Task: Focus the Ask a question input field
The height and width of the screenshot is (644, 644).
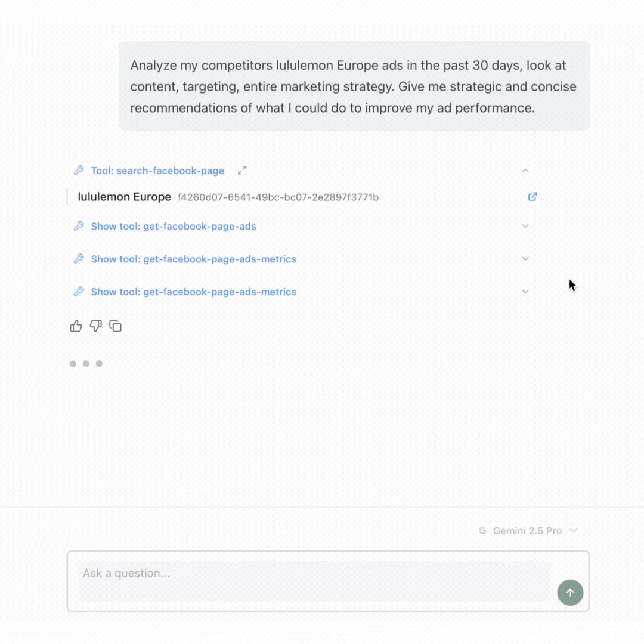Action: [298, 573]
